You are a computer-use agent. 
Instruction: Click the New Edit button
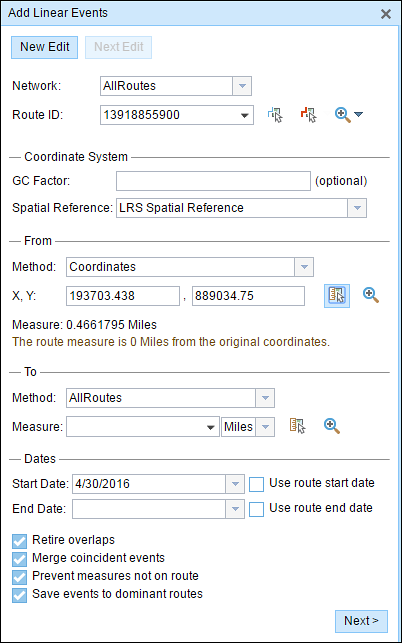coord(45,47)
